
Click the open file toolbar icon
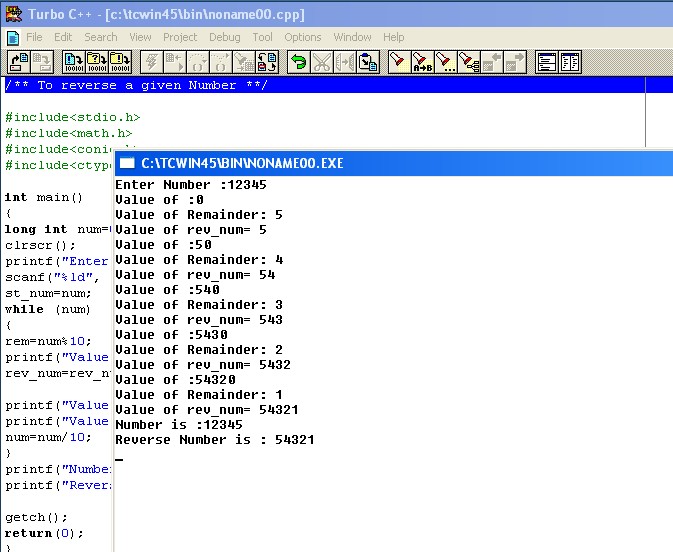[x=18, y=62]
